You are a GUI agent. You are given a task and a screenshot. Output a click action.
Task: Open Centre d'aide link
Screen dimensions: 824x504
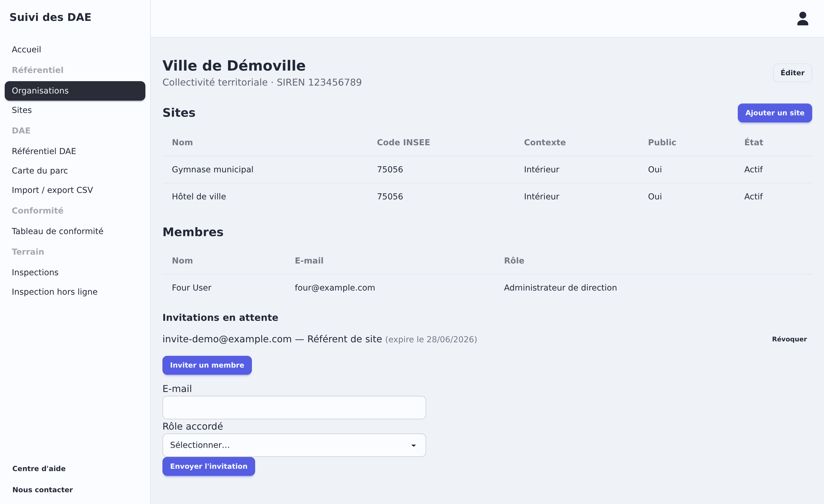(x=39, y=469)
